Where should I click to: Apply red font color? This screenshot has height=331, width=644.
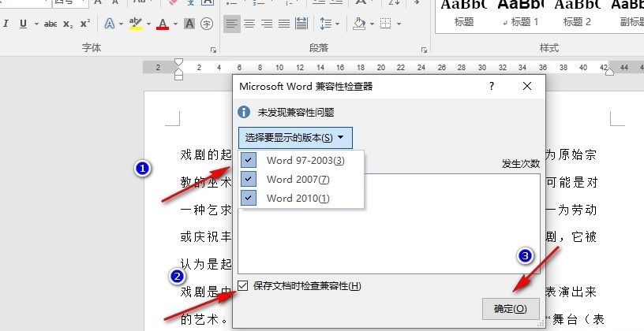point(163,24)
